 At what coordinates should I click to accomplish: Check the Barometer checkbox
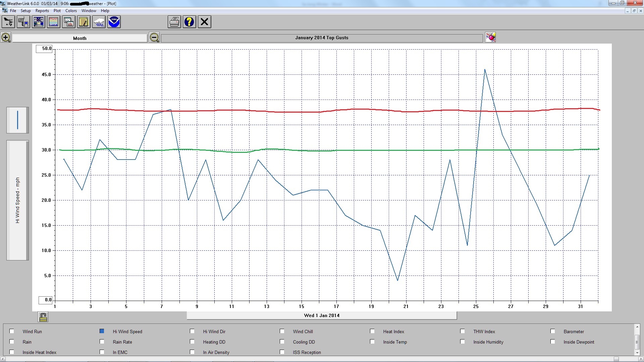point(553,331)
